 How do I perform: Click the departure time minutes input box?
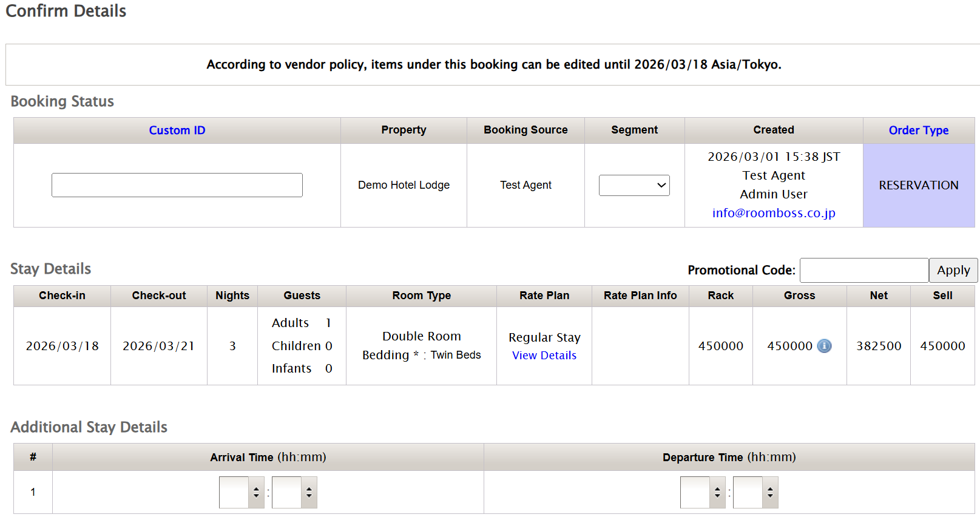pyautogui.click(x=748, y=492)
